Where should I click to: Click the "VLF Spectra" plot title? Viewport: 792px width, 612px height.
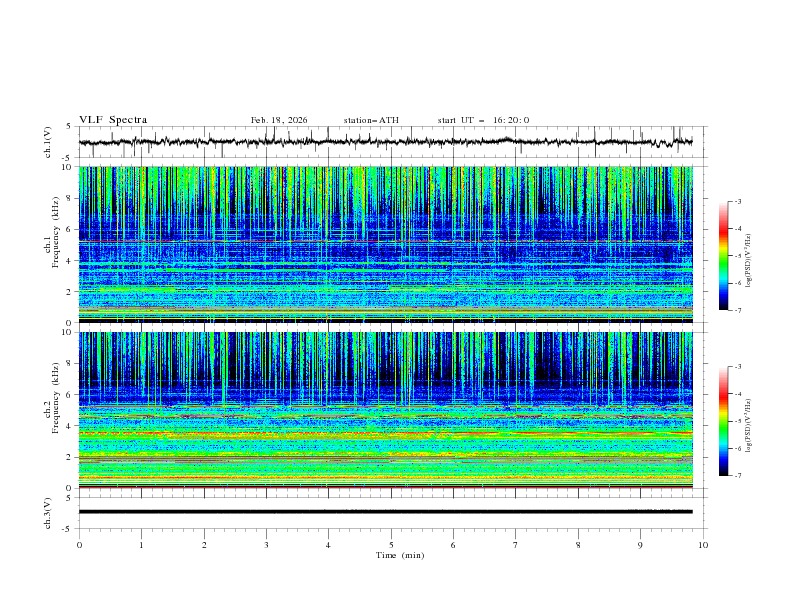(113, 120)
